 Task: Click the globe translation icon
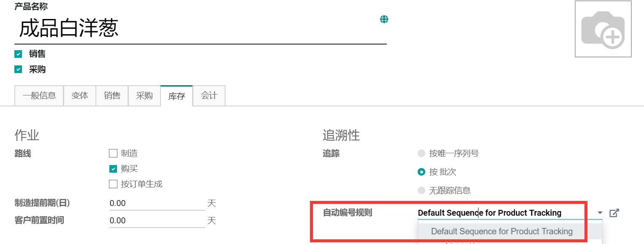point(384,19)
